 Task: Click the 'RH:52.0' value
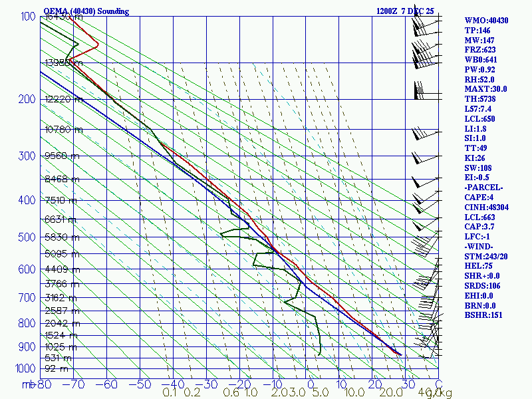[x=479, y=79]
